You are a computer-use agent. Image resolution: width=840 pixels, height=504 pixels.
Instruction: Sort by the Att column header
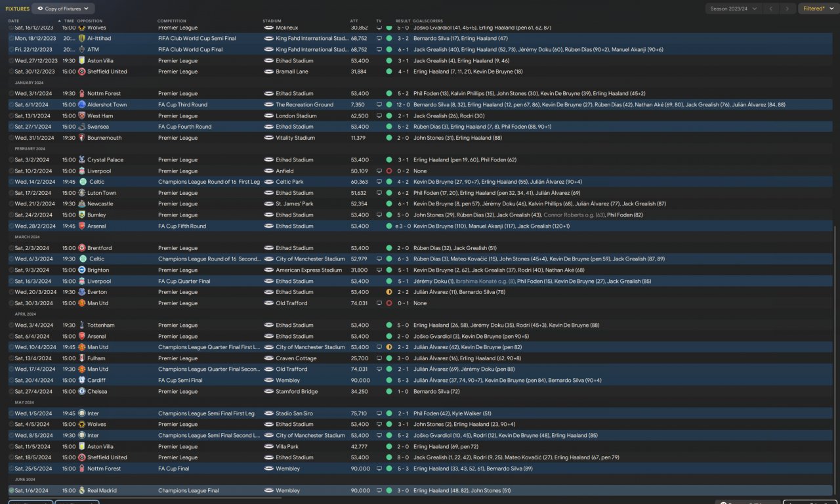pos(354,21)
